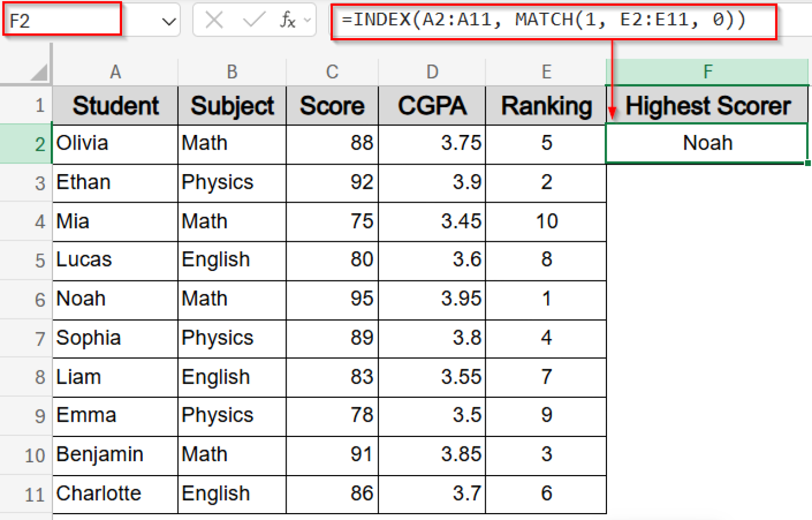Click Benjamin's ranking cell showing 3

coord(546,455)
